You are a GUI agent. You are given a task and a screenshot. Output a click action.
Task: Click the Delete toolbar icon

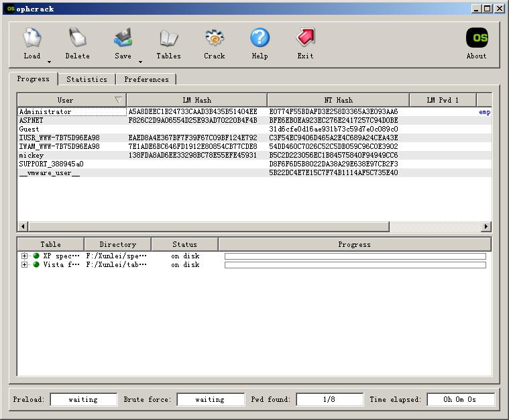[x=77, y=38]
